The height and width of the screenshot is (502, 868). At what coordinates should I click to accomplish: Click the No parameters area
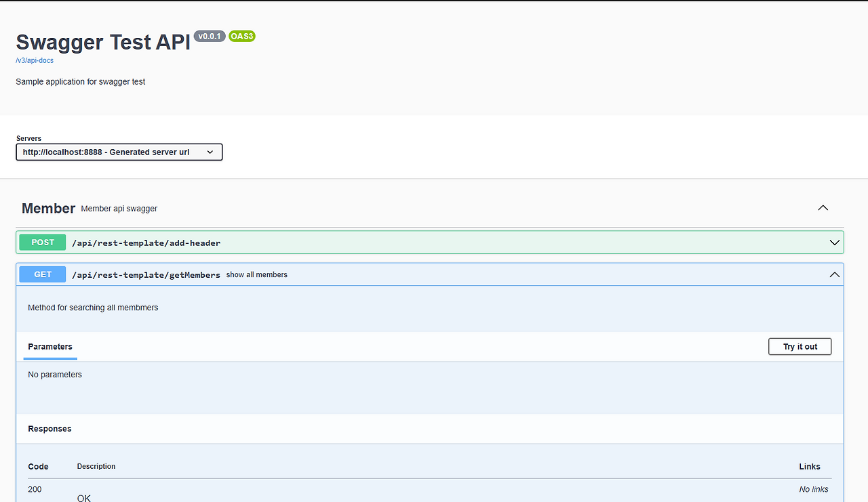click(x=55, y=374)
